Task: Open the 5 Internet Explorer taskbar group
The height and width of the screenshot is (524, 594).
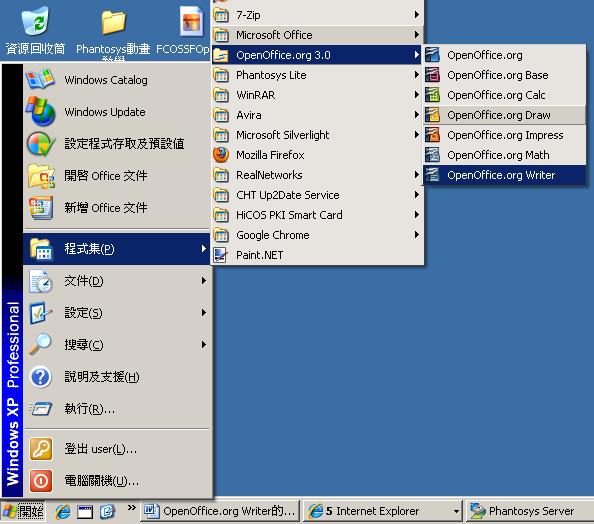Action: 383,511
